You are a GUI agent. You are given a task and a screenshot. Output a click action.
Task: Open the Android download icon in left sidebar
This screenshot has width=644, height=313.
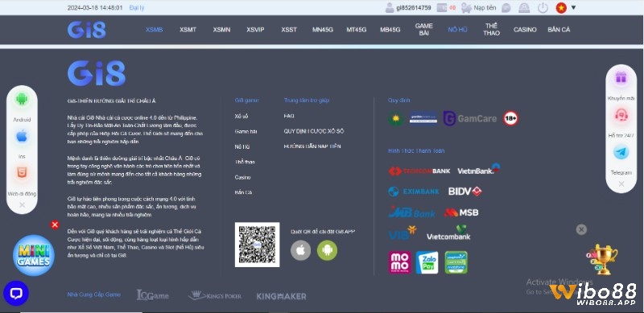[22, 100]
